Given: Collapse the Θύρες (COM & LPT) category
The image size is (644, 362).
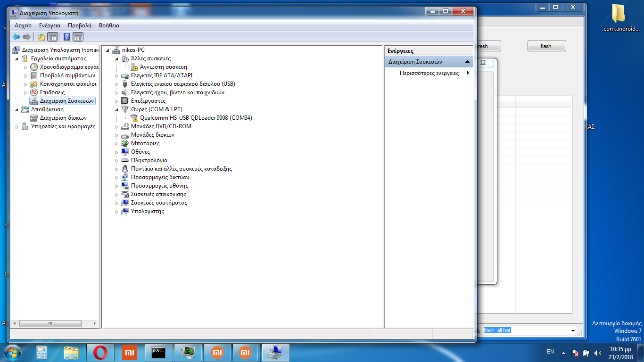Looking at the screenshot, I should pyautogui.click(x=117, y=109).
